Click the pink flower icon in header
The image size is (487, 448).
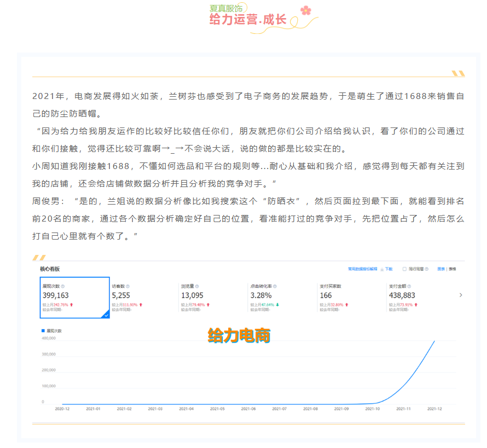pyautogui.click(x=305, y=10)
